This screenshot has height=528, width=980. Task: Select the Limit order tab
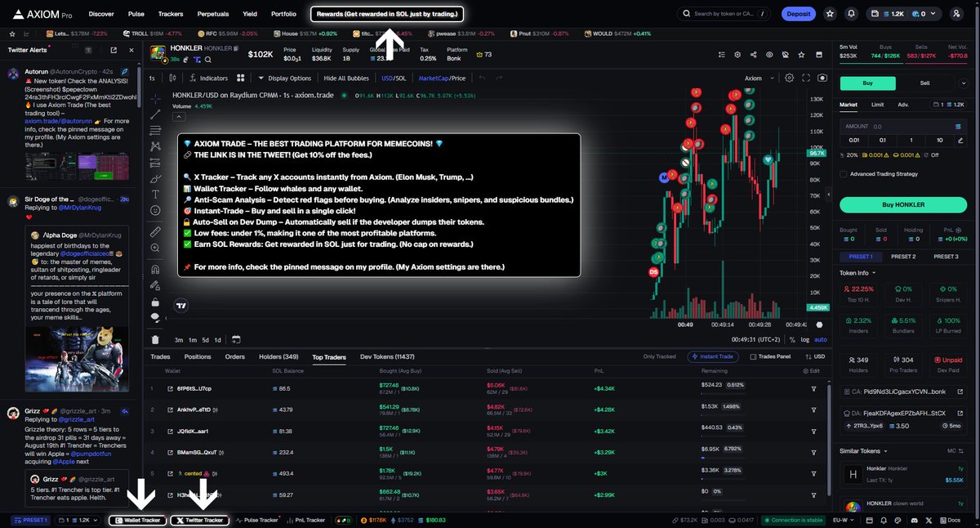tap(877, 104)
